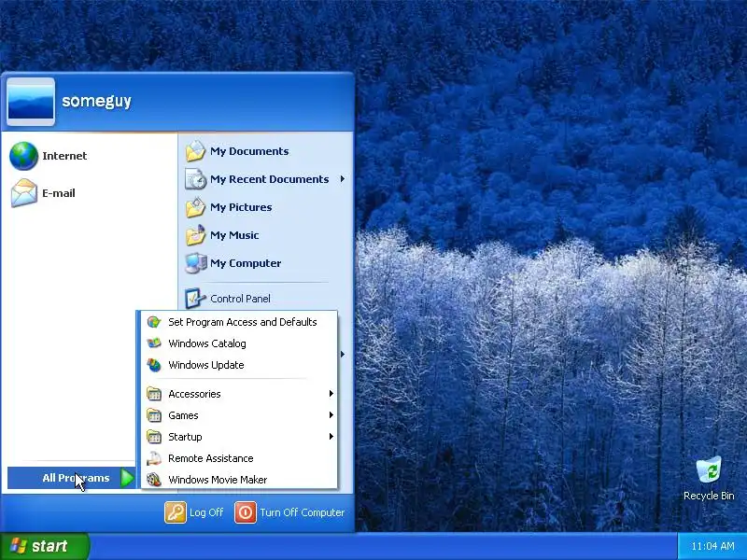Click the E-mail label text
This screenshot has height=560, width=747.
pyautogui.click(x=59, y=193)
